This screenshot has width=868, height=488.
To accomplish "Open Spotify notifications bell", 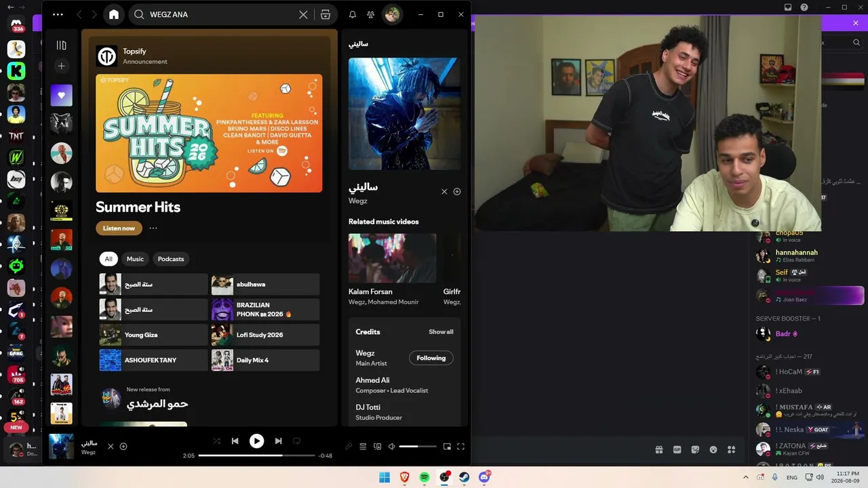I will (353, 14).
